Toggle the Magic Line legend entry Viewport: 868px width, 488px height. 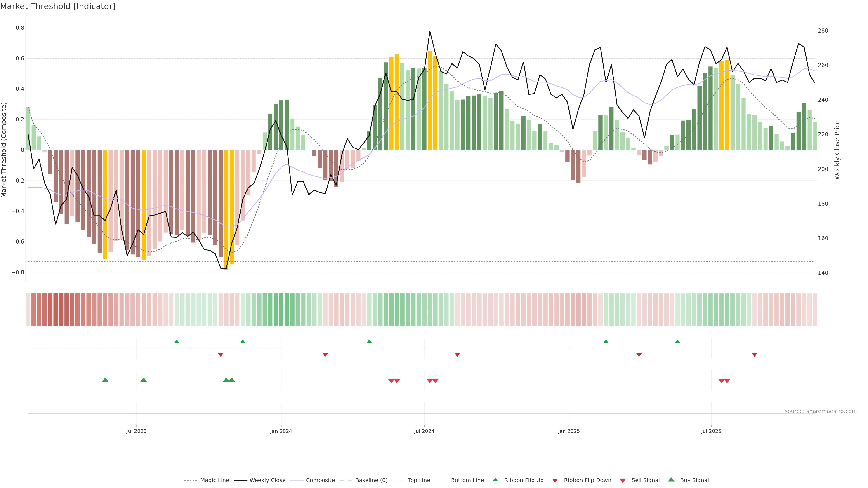click(x=214, y=480)
